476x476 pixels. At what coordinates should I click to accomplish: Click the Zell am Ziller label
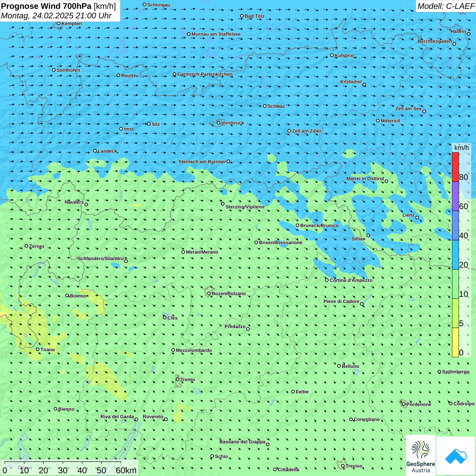tap(307, 131)
